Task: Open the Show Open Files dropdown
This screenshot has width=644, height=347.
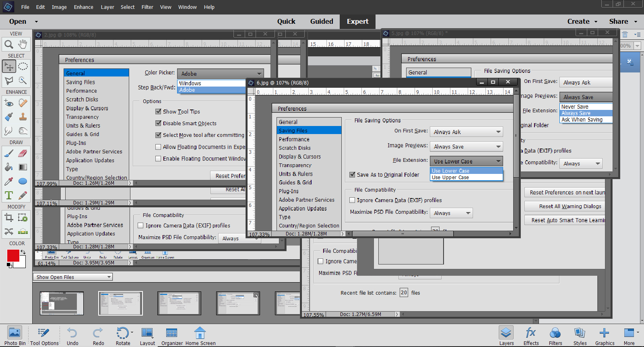Action: pos(73,277)
